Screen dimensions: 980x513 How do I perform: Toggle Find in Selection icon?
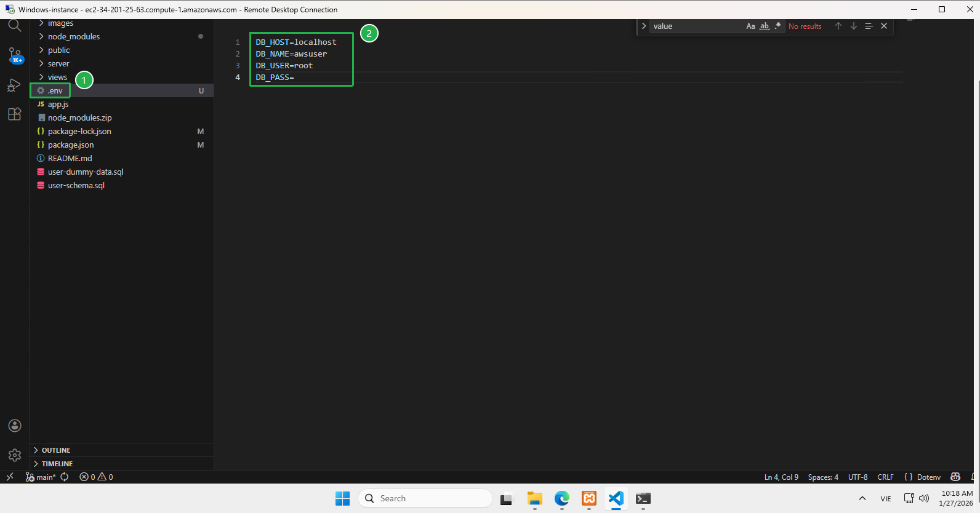click(869, 26)
